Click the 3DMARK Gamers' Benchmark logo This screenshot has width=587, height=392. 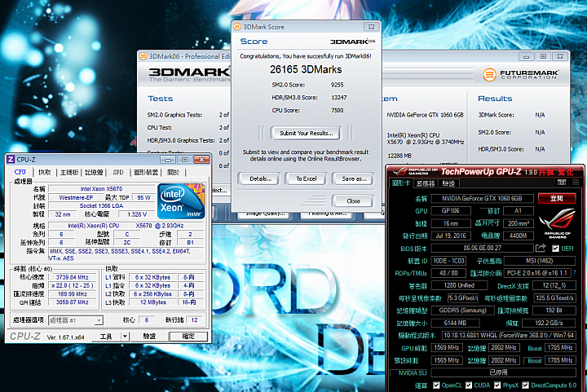tap(189, 74)
